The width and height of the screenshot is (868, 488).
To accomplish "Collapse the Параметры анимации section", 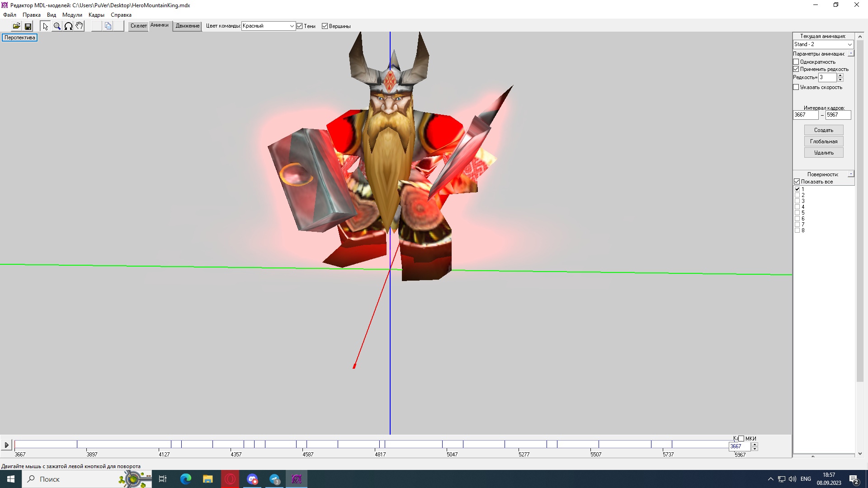I will pos(851,53).
